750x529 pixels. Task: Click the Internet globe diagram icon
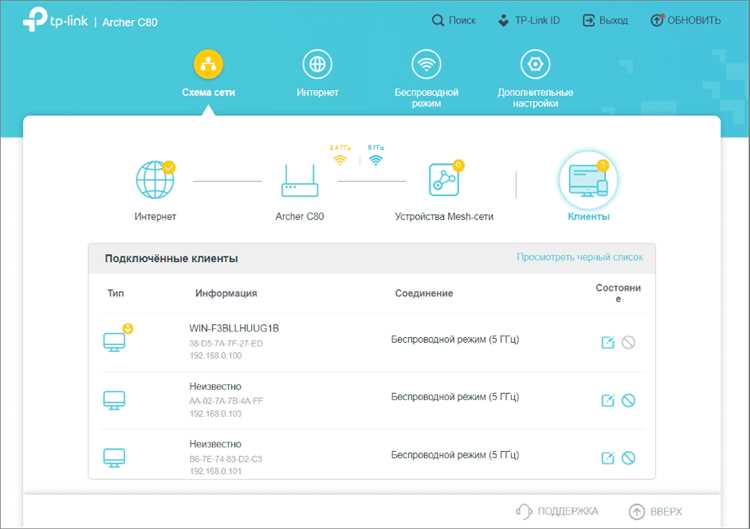pos(155,180)
